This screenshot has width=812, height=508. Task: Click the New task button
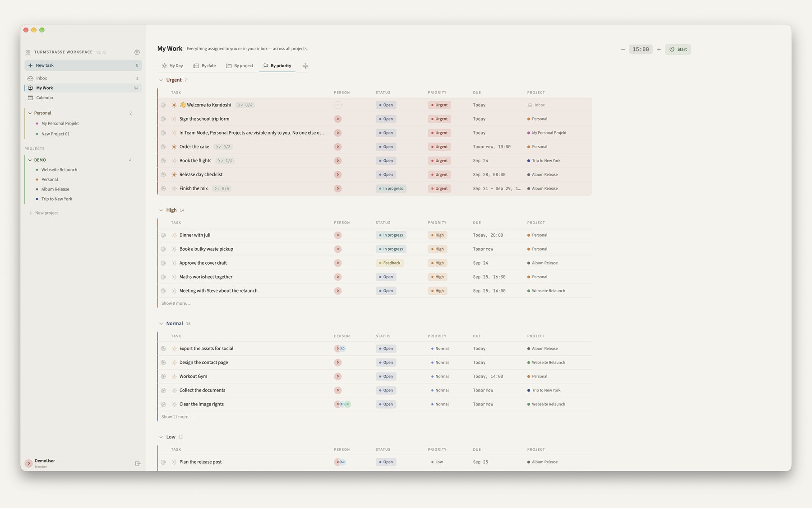[x=83, y=65]
